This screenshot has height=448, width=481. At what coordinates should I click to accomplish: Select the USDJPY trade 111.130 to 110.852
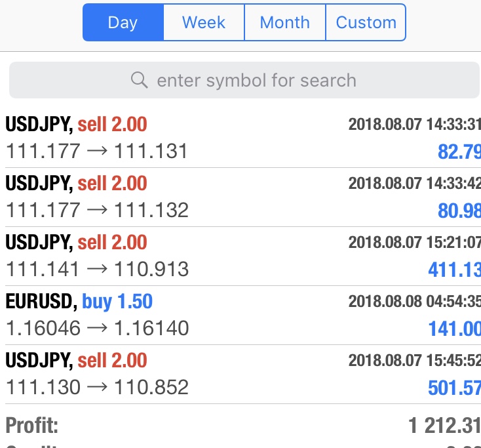coord(240,374)
